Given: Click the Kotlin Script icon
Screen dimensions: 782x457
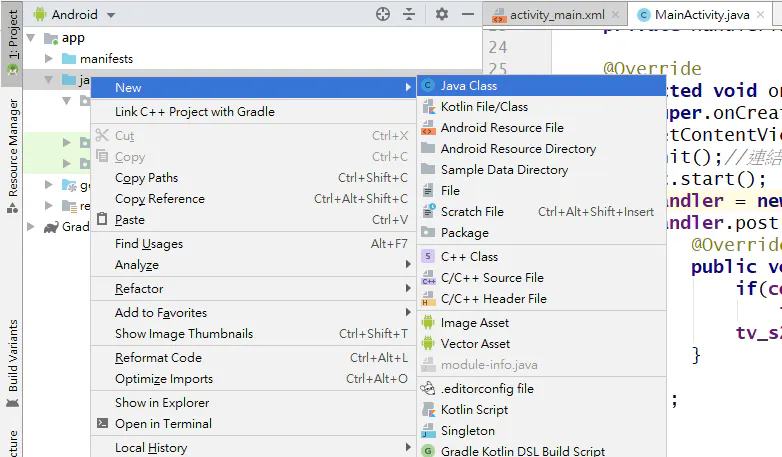Looking at the screenshot, I should [x=428, y=410].
